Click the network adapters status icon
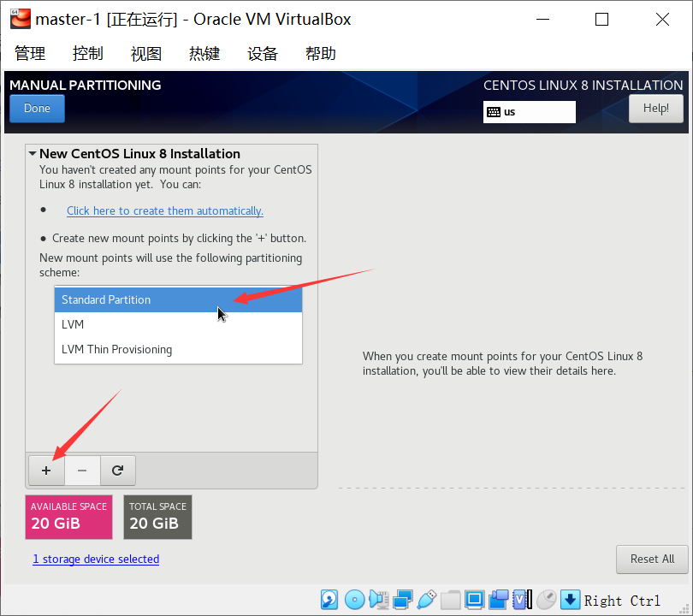Screen dimensions: 693x616 403,600
